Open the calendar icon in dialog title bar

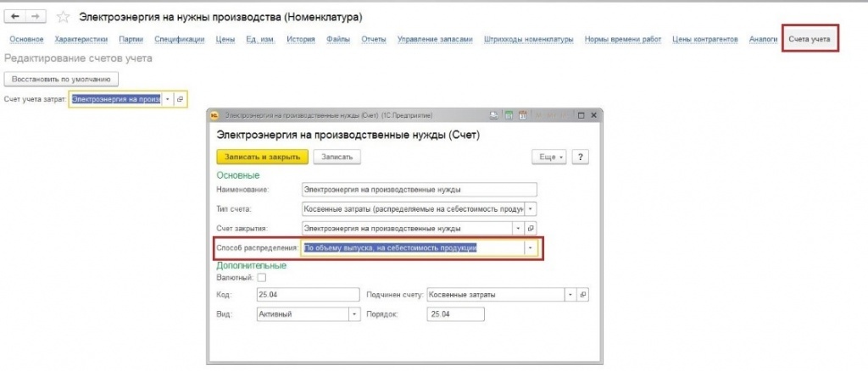click(521, 114)
